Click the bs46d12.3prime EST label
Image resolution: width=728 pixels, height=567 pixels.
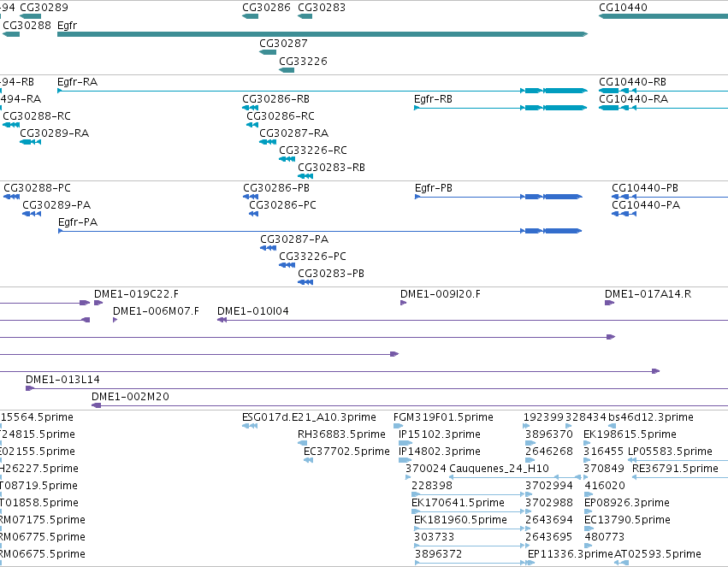point(650,417)
